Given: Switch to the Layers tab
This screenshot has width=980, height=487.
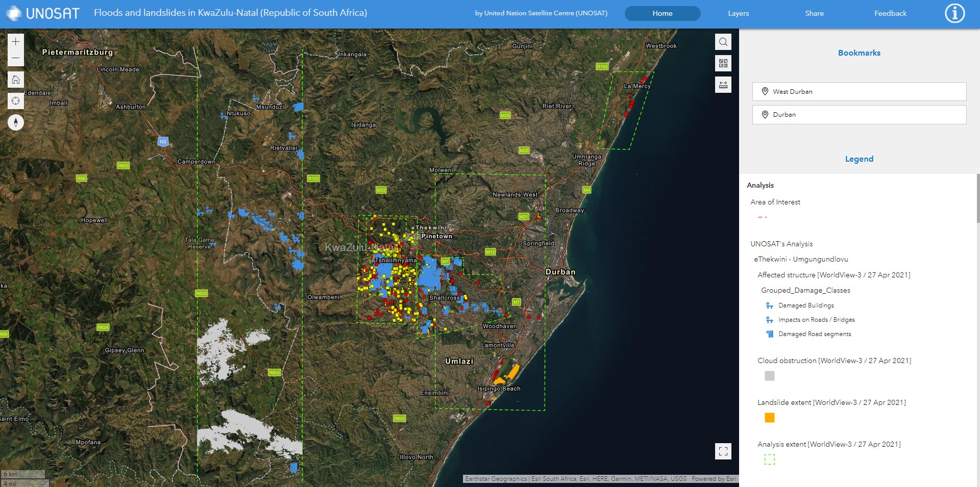Looking at the screenshot, I should [x=738, y=13].
